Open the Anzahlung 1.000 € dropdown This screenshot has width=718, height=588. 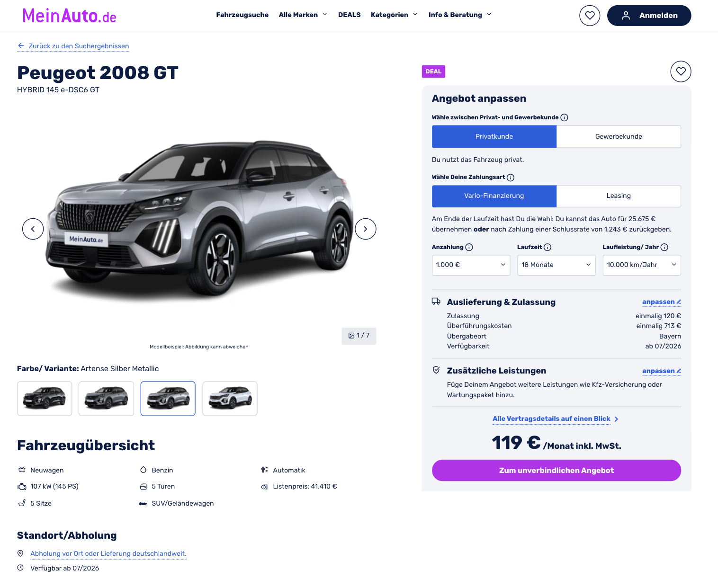(x=471, y=265)
